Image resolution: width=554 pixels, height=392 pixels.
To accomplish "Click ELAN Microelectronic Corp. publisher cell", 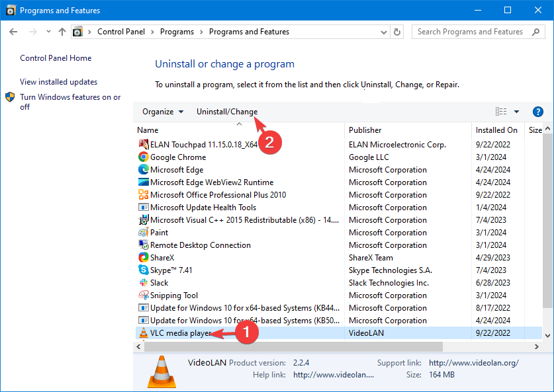I will point(398,144).
